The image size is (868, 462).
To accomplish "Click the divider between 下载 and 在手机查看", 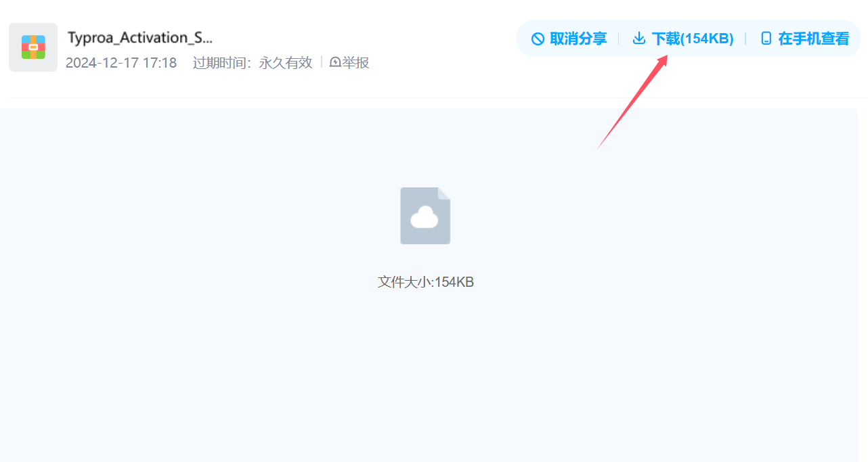I will [745, 39].
